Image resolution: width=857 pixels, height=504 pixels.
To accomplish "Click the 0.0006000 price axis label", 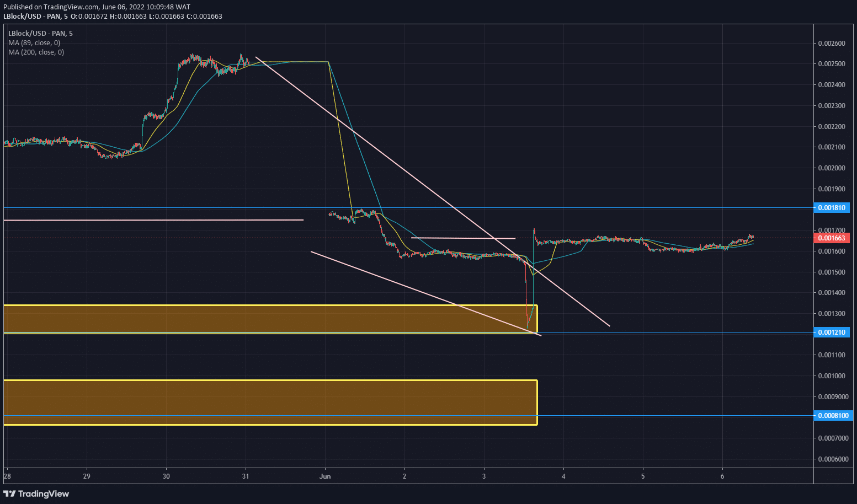I will click(x=833, y=459).
